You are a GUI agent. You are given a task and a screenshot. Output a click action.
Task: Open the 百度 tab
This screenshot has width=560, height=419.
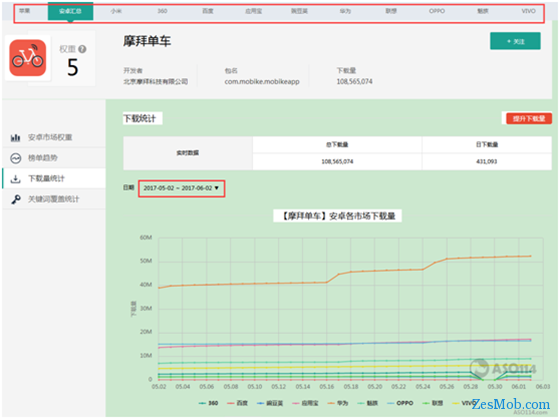tap(208, 11)
